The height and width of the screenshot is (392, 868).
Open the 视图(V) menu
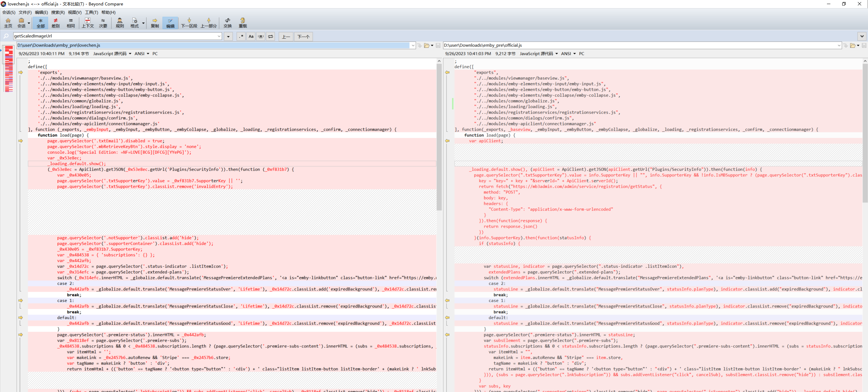75,12
